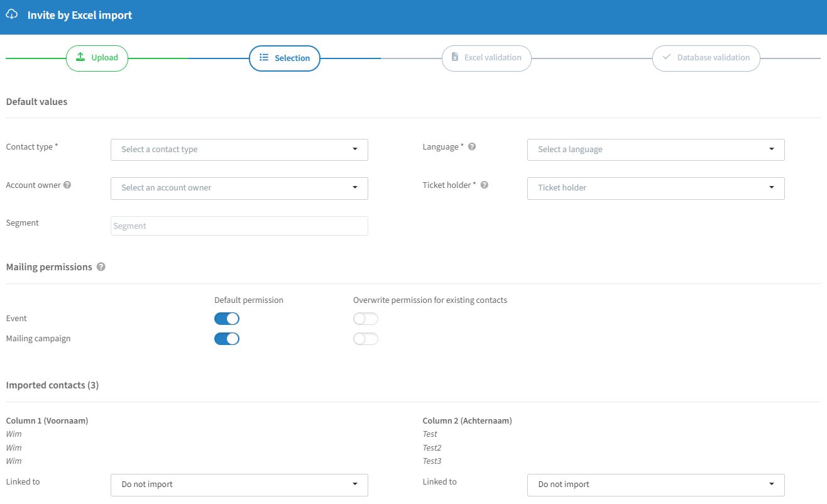Open the Account owner dropdown
This screenshot has height=504, width=827.
(239, 188)
